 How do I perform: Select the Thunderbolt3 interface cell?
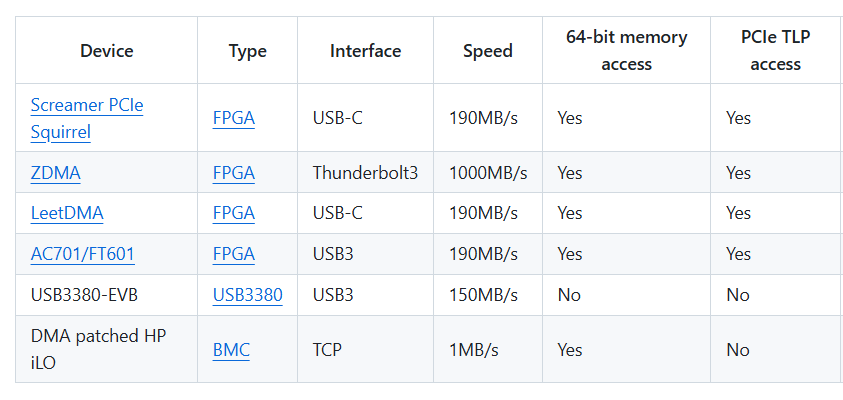pos(365,173)
